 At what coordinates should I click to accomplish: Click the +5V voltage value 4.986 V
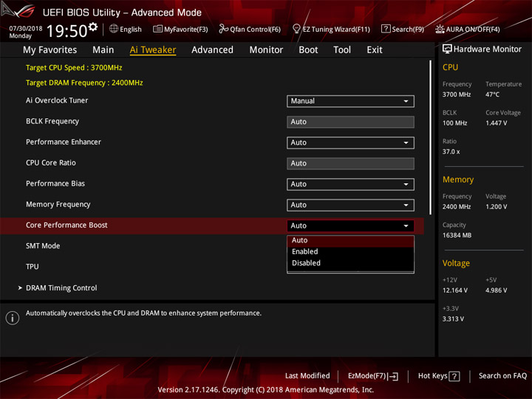(496, 290)
